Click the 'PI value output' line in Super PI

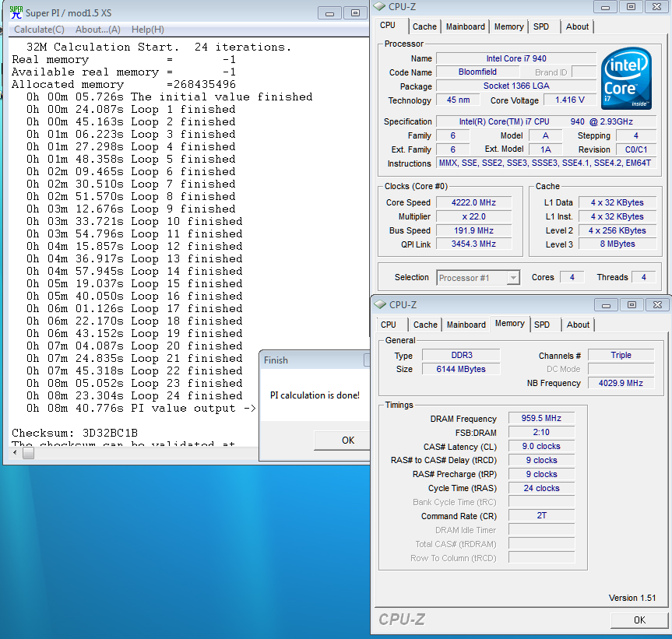coord(142,408)
